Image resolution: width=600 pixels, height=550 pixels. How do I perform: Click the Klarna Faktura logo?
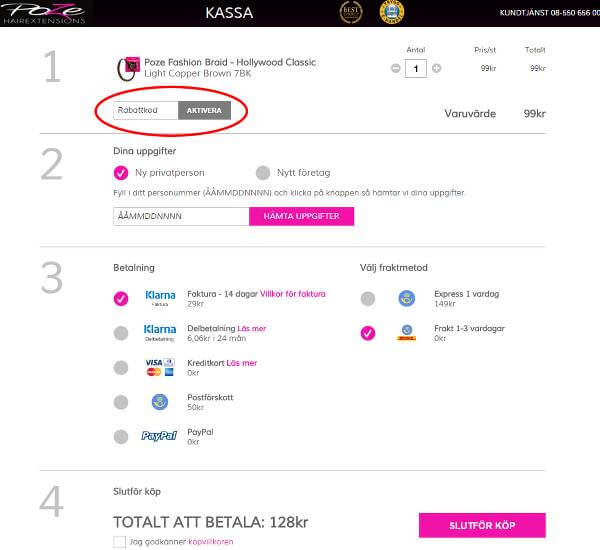(x=160, y=297)
